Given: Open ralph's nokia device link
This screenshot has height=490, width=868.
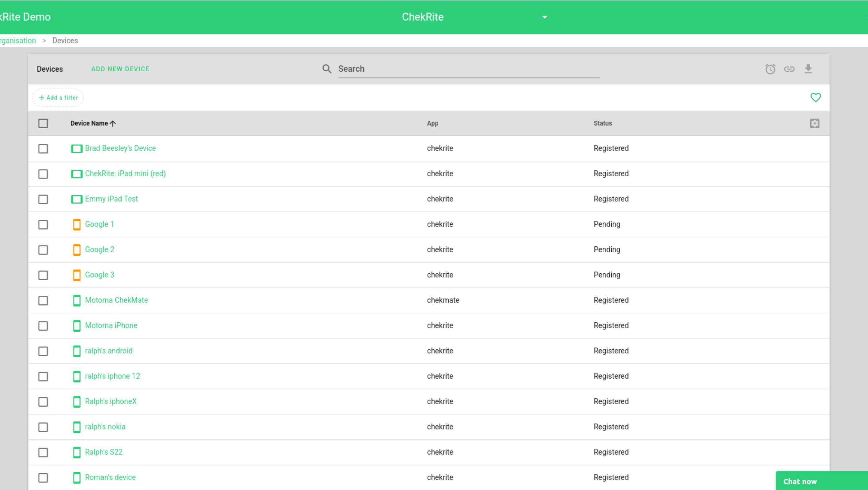Looking at the screenshot, I should point(105,427).
